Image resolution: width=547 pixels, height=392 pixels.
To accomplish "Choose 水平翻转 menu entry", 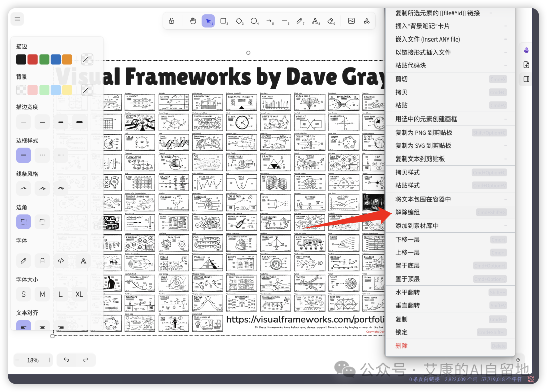I will click(450, 293).
